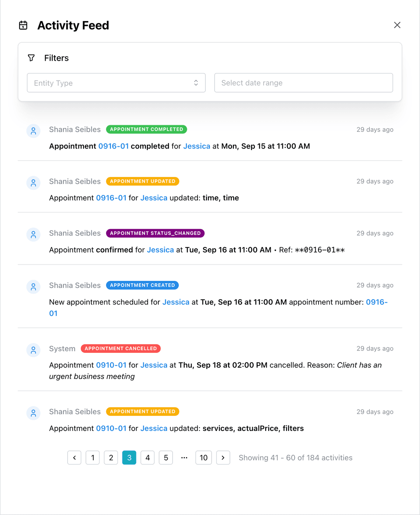Click user avatar on Appointment Created entry
The image size is (420, 515).
click(x=33, y=287)
